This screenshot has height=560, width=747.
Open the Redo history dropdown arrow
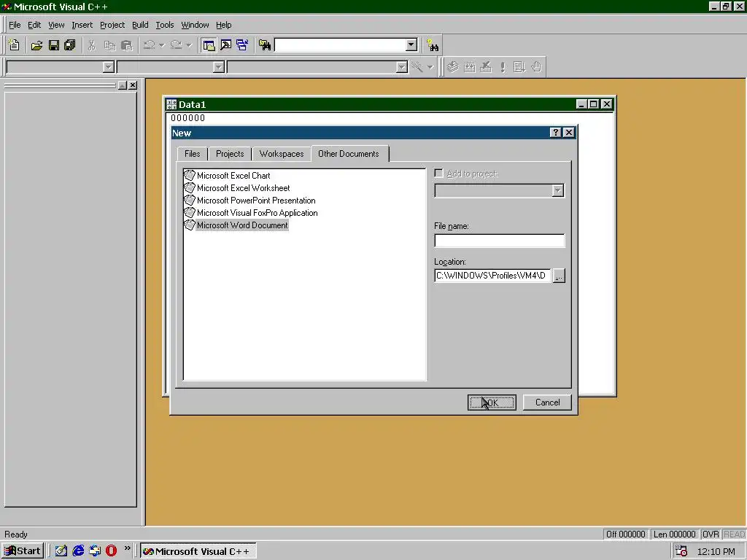point(189,45)
